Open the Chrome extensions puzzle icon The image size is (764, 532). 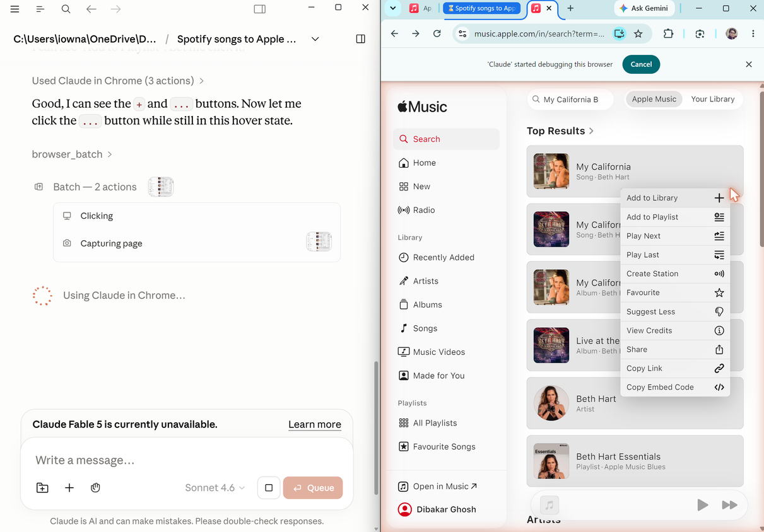[x=668, y=34]
